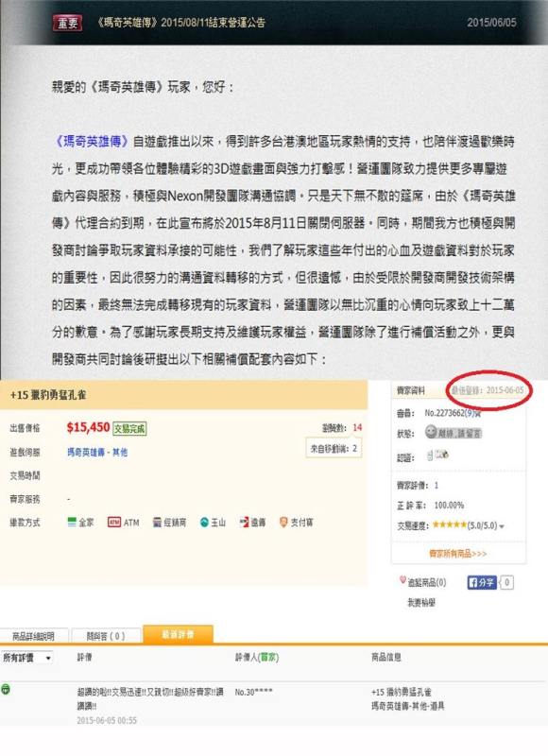The height and width of the screenshot is (756, 548).
Task: Expand the 交易速度 rating dropdown arrow
Action: [x=502, y=526]
